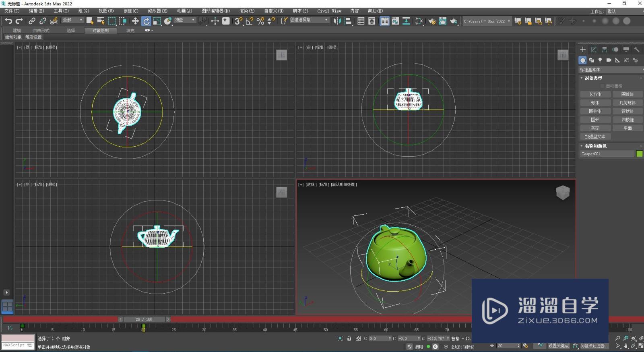This screenshot has height=352, width=644.
Task: Open the Rendered Frame Window
Action: tap(443, 21)
